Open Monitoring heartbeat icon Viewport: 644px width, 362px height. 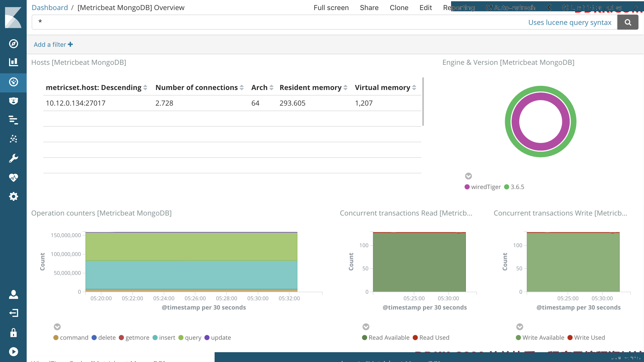13,177
